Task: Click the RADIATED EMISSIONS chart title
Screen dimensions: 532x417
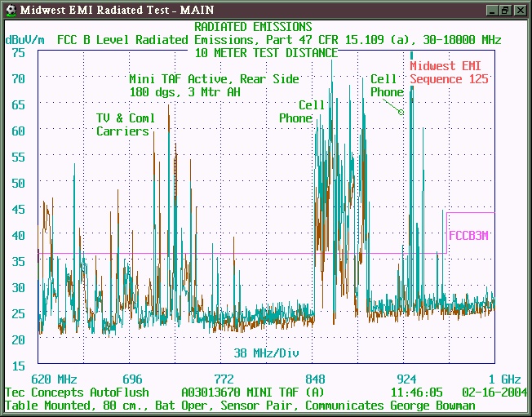Action: point(253,27)
